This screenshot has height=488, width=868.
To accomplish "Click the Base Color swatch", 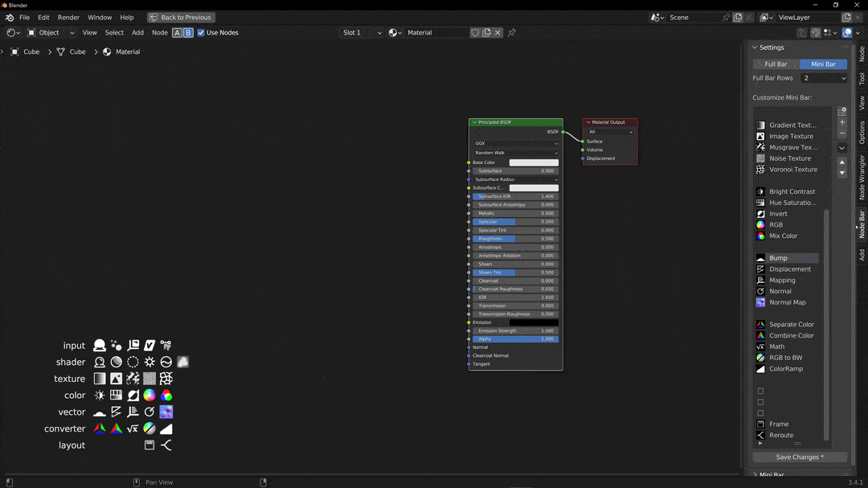I will (534, 162).
